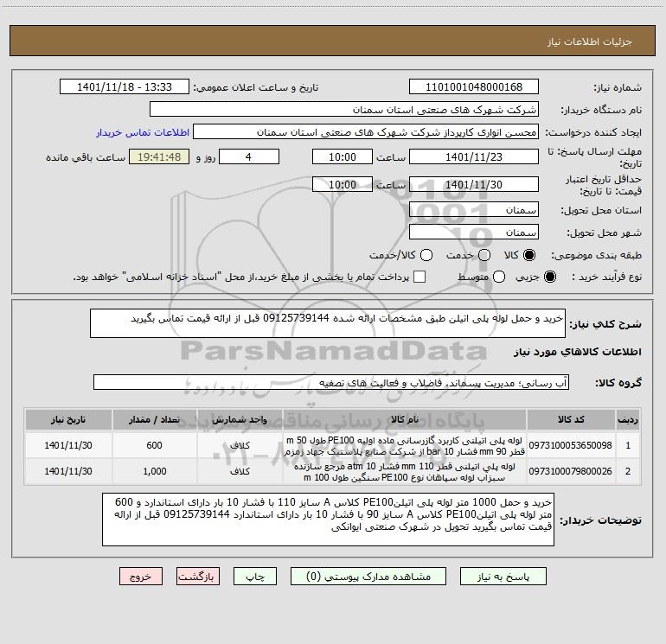Click the تاریخ نیاز column header

[x=68, y=419]
